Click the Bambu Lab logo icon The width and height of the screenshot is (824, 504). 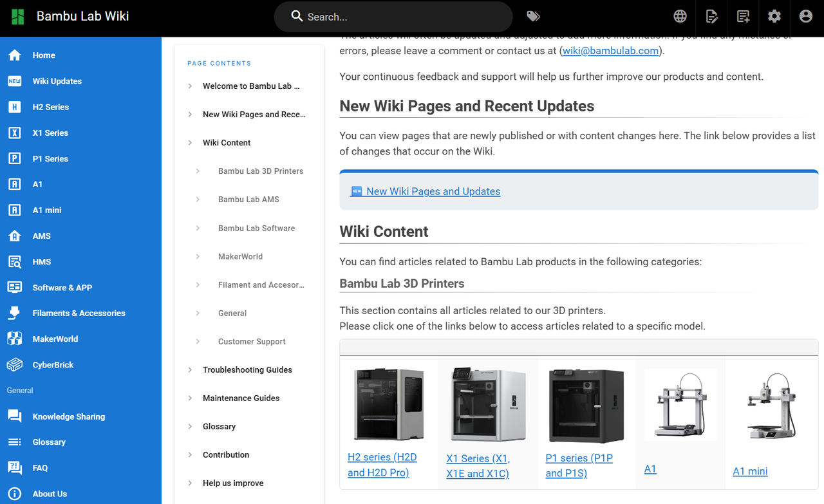pyautogui.click(x=18, y=17)
